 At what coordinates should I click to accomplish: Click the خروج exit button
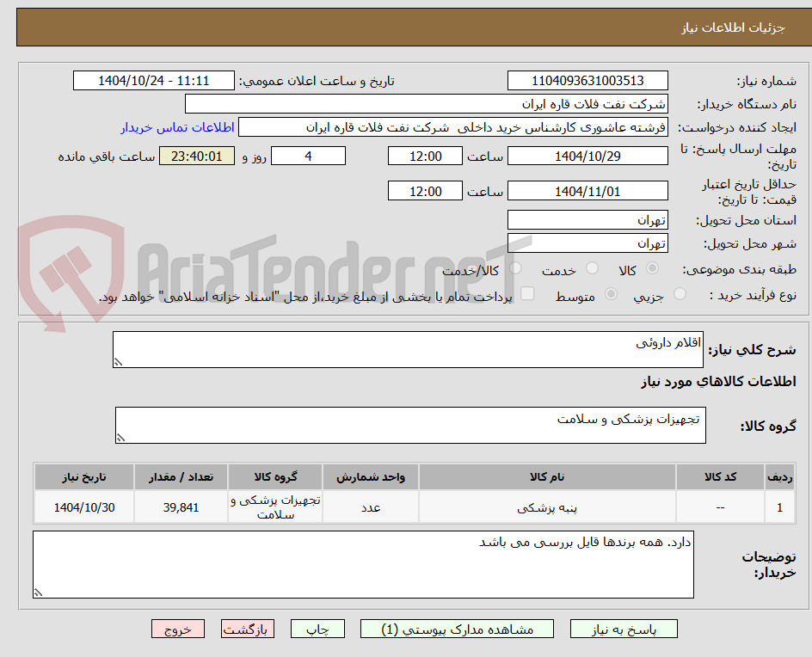click(x=178, y=629)
